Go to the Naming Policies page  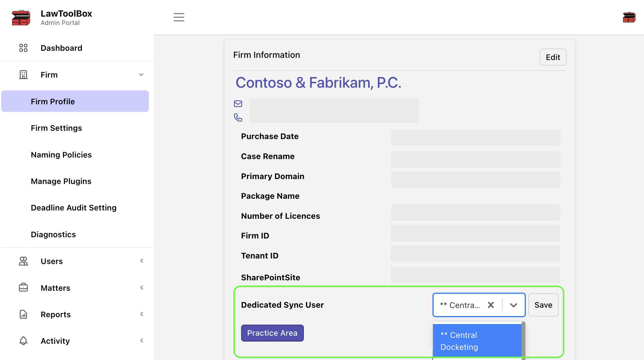pos(61,155)
